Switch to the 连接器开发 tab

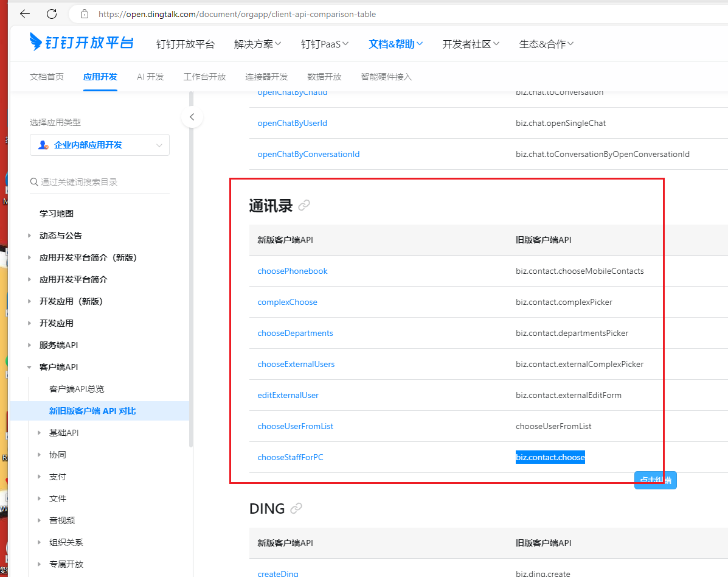pyautogui.click(x=266, y=77)
